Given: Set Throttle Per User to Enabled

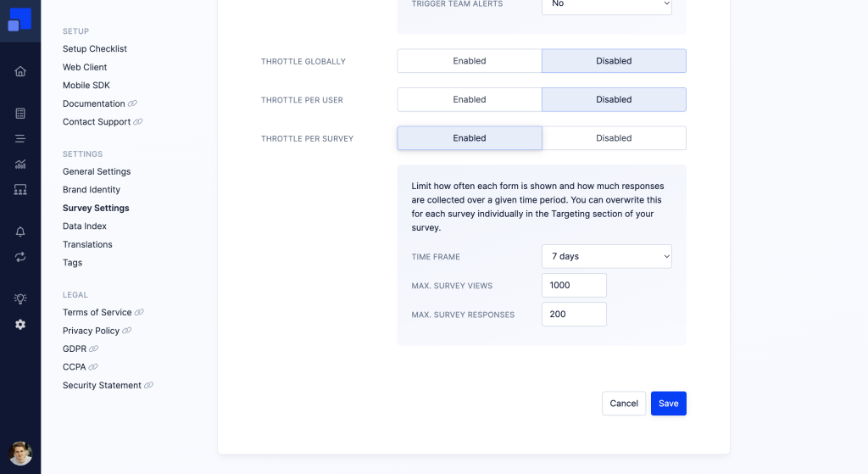Looking at the screenshot, I should point(470,100).
